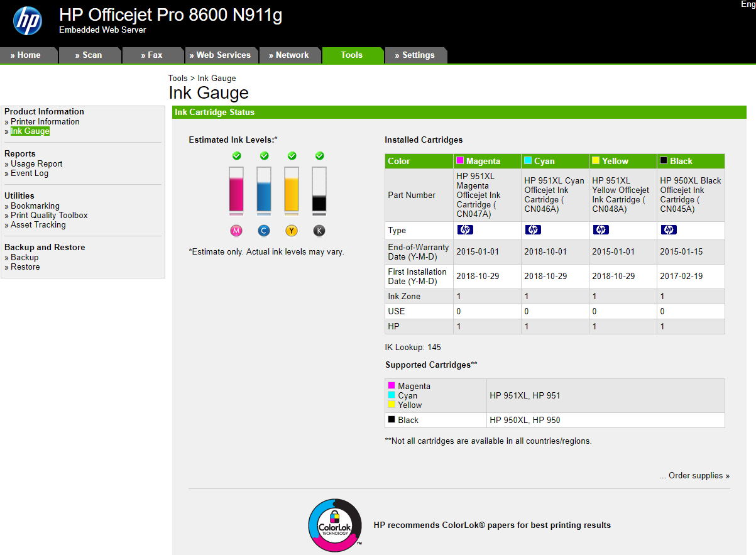Click the black ink level gauge
756x555 pixels.
pos(319,190)
